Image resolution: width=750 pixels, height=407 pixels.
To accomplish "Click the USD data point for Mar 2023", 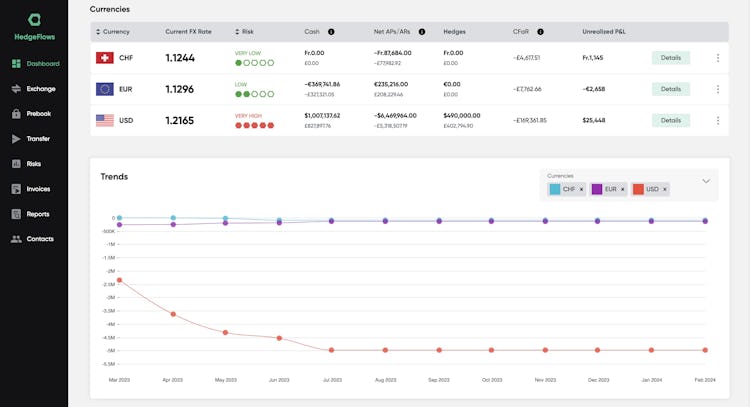I will [x=120, y=280].
